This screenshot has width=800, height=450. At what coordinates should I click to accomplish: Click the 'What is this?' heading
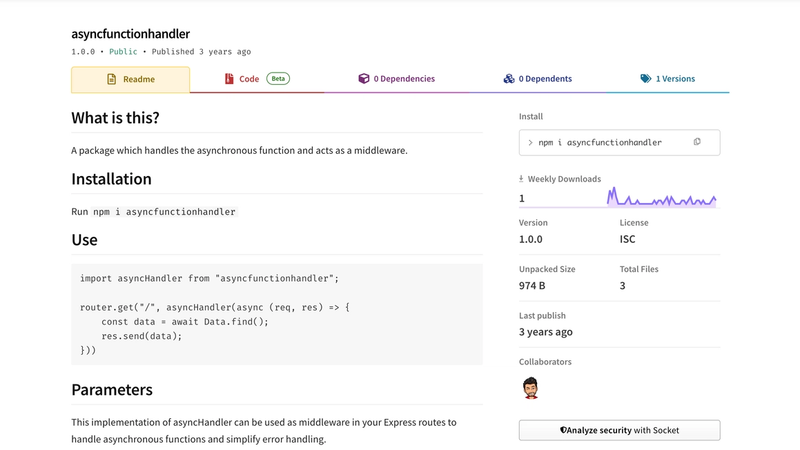115,118
